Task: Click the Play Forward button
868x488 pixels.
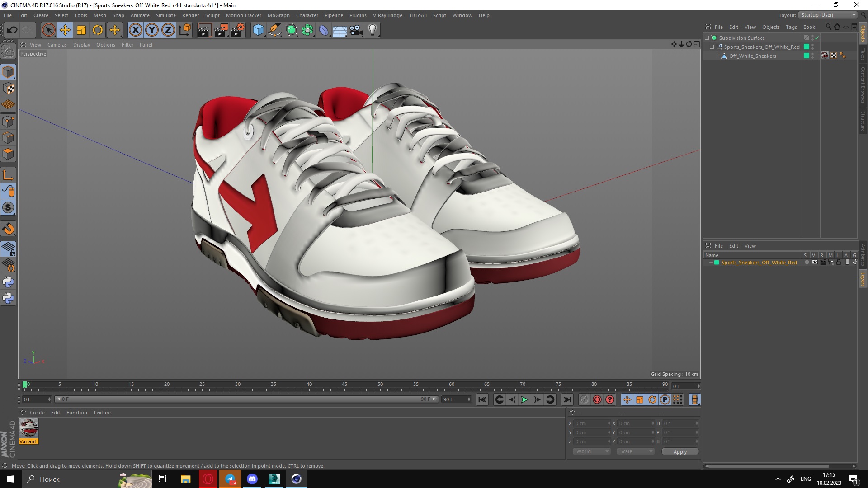Action: (x=524, y=399)
